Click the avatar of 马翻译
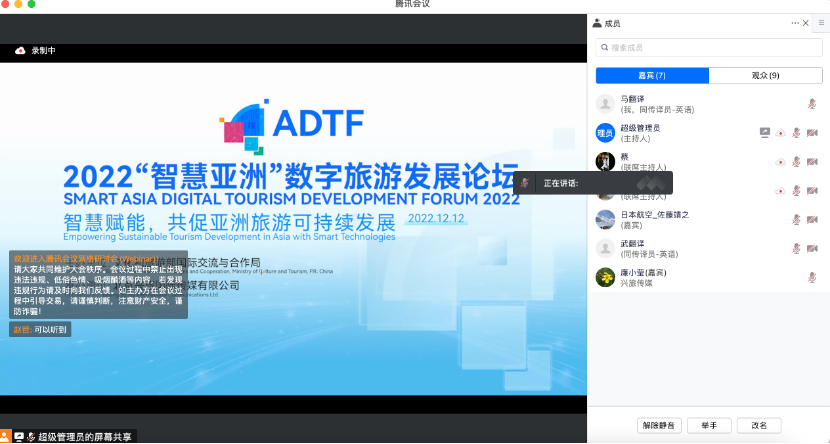This screenshot has width=830, height=444. 605,104
